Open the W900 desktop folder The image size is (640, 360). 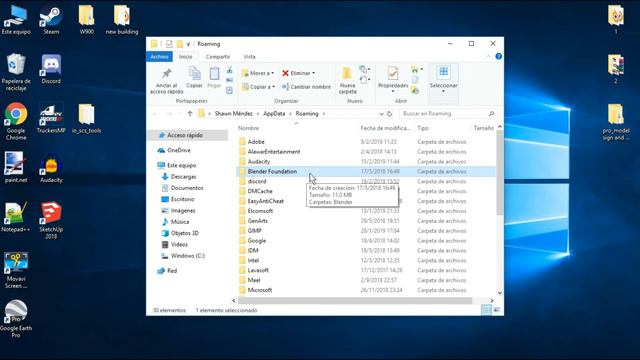pyautogui.click(x=87, y=19)
